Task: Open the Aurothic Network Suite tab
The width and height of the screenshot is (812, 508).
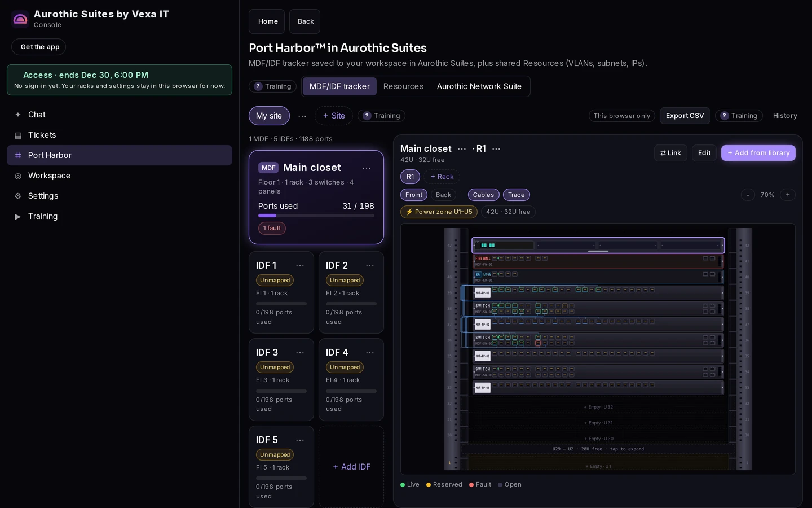Action: [479, 86]
